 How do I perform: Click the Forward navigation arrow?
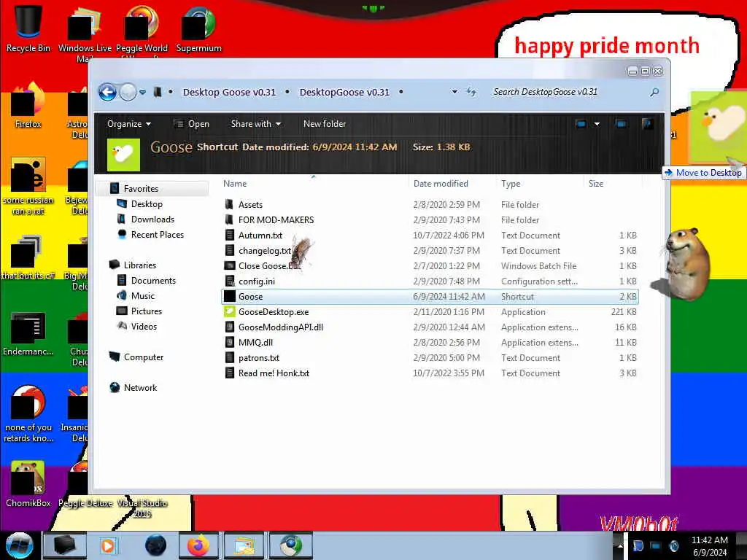click(128, 92)
